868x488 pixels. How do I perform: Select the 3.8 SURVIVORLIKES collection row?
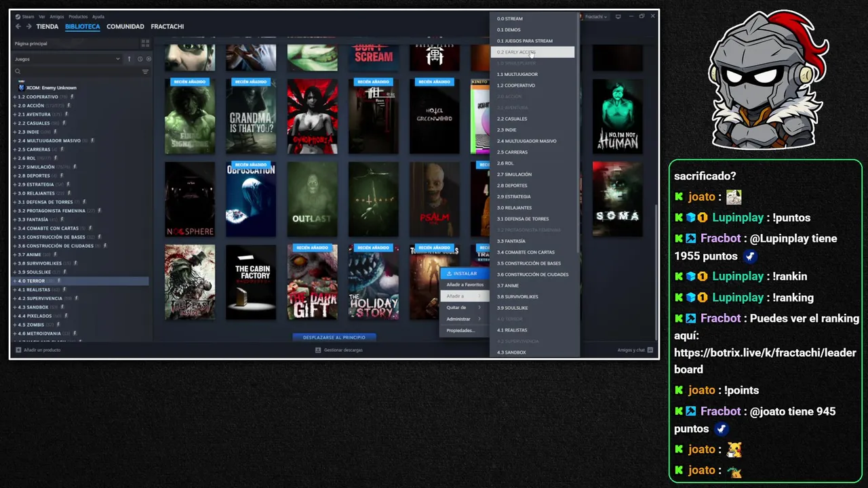click(81, 263)
